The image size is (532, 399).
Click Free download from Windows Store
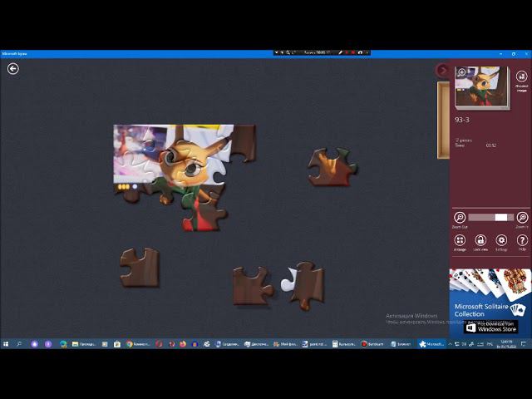(x=491, y=327)
